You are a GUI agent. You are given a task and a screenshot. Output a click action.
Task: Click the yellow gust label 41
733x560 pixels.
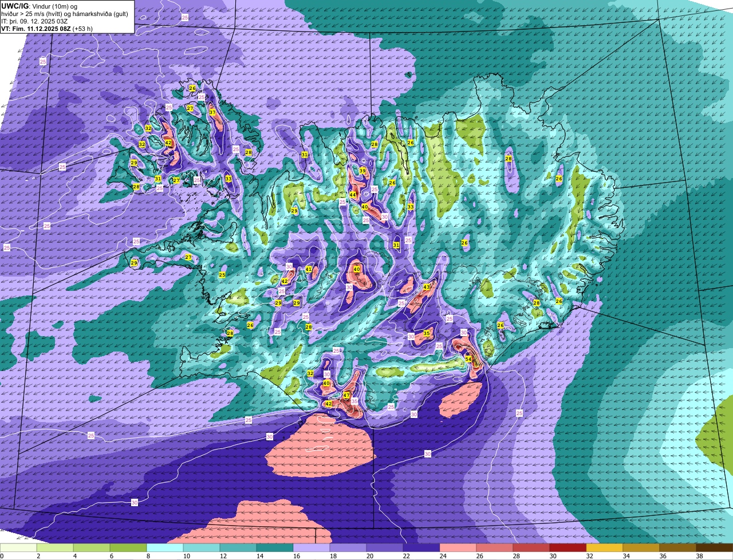pyautogui.click(x=309, y=269)
